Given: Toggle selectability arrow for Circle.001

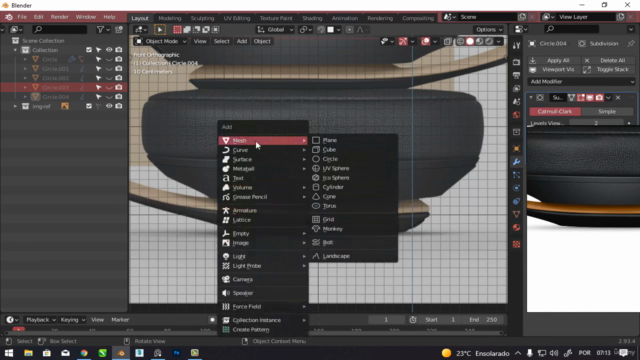Looking at the screenshot, I should coord(98,69).
